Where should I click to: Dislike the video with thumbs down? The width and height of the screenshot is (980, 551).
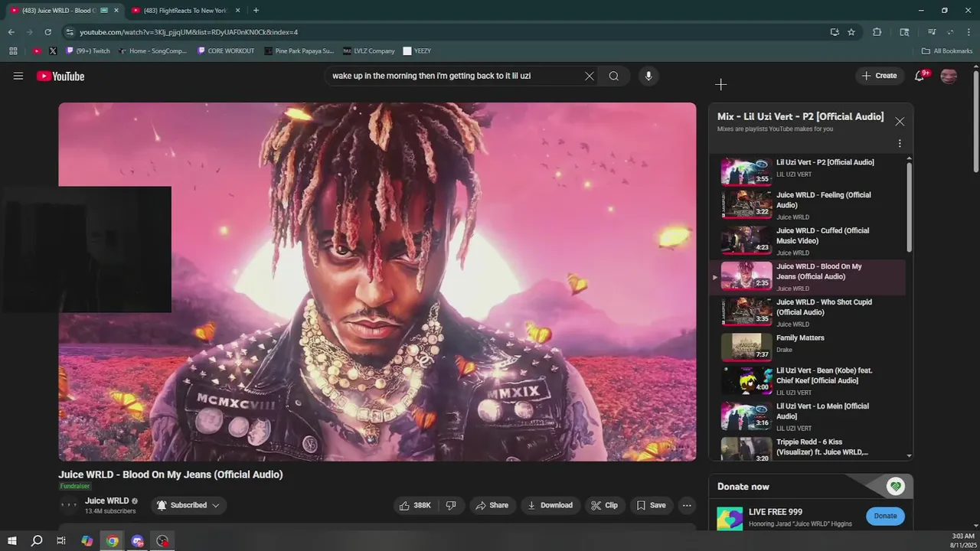pyautogui.click(x=452, y=505)
